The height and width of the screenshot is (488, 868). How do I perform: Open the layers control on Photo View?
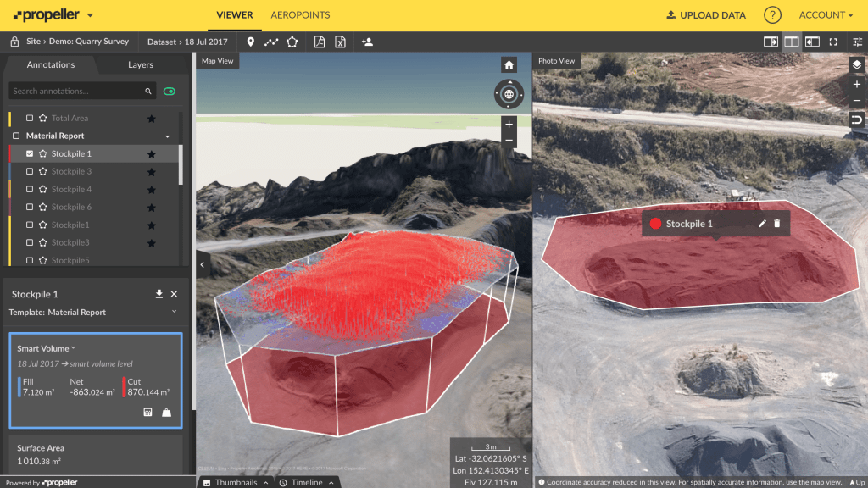tap(855, 64)
